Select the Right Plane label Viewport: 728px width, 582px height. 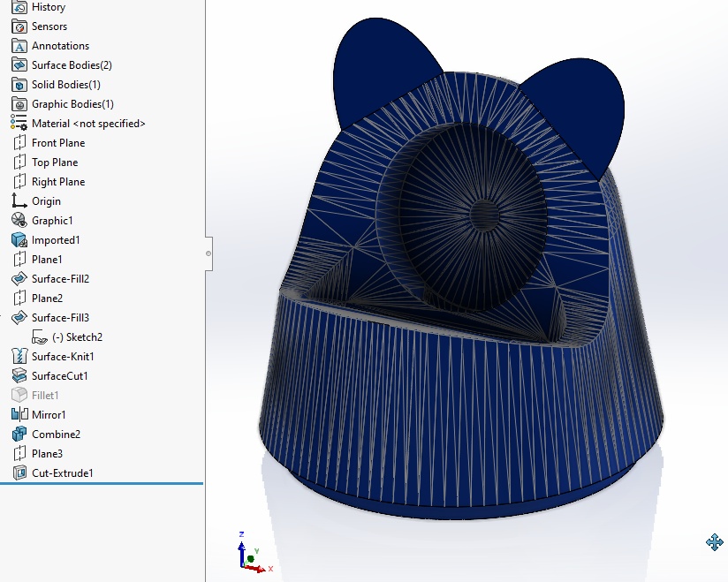(x=58, y=182)
